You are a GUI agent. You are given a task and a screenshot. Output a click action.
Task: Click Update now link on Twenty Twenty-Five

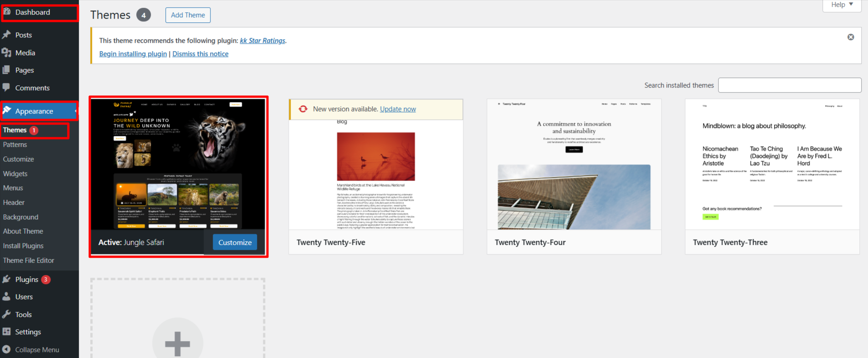(398, 109)
